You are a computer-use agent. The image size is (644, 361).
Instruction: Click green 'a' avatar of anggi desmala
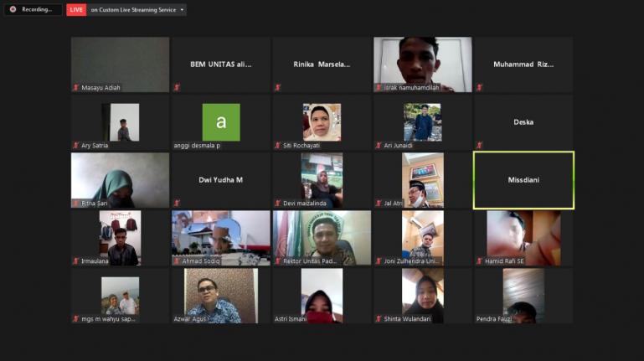[221, 122]
